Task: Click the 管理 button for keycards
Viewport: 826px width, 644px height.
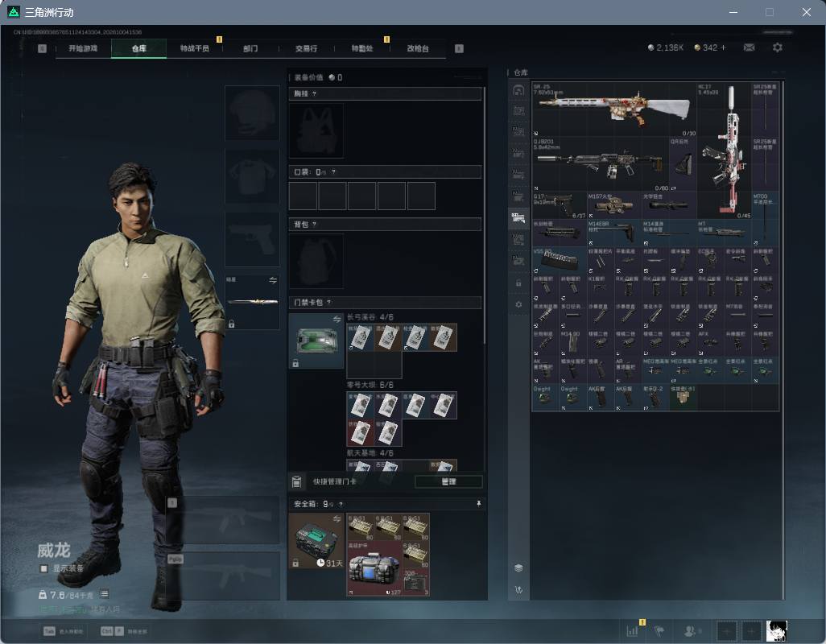Action: 448,481
